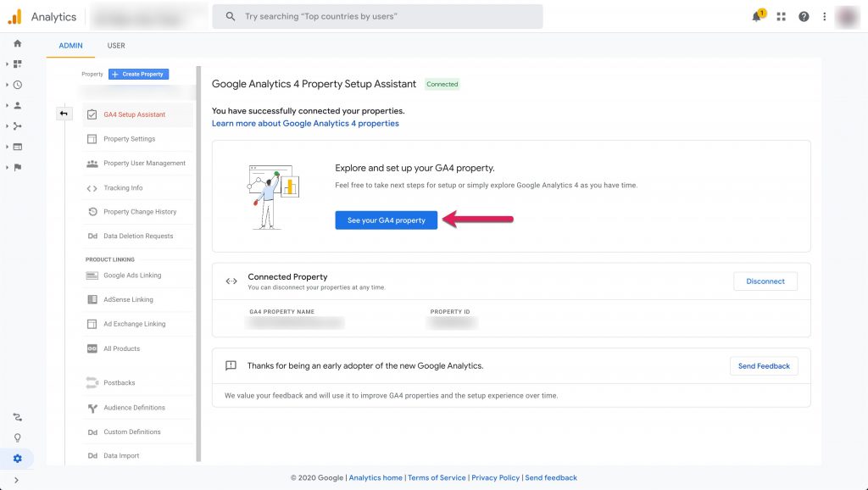Open the Analytics home footer link
The image size is (868, 490).
click(x=376, y=478)
